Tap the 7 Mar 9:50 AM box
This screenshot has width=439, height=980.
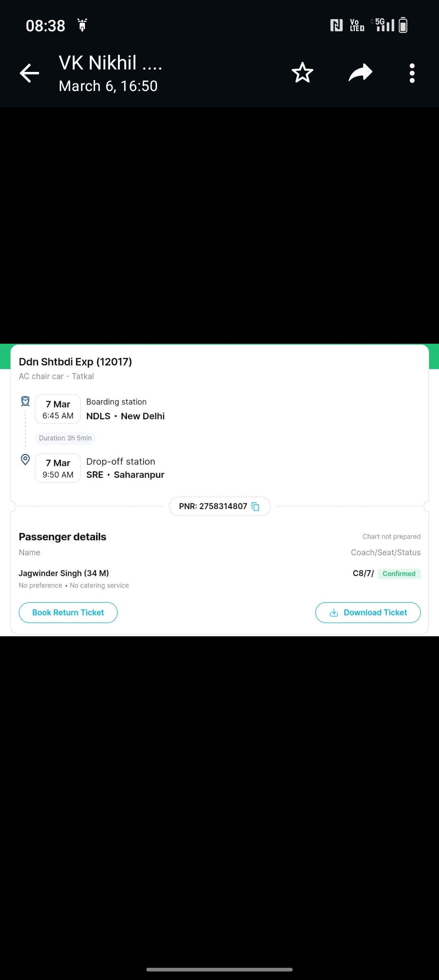pos(58,468)
